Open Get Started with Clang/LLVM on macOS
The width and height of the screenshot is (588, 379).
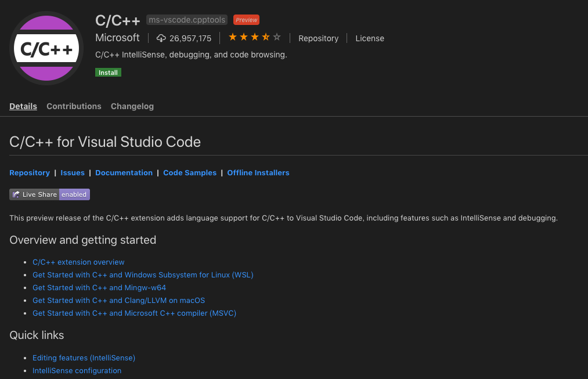click(x=118, y=300)
